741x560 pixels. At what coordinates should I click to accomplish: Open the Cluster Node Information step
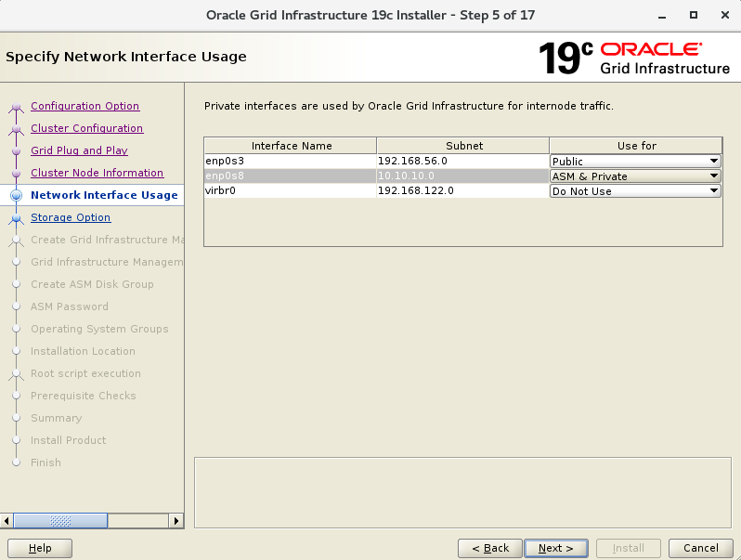point(97,173)
